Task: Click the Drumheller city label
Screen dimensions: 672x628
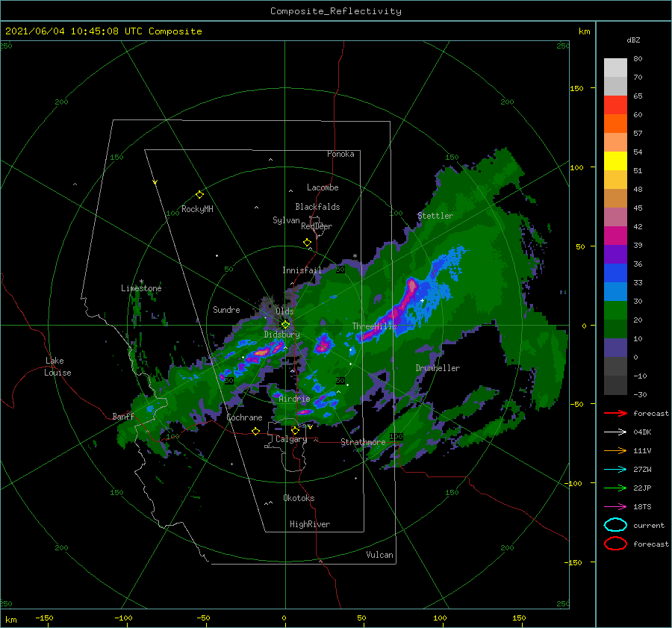Action: click(438, 368)
